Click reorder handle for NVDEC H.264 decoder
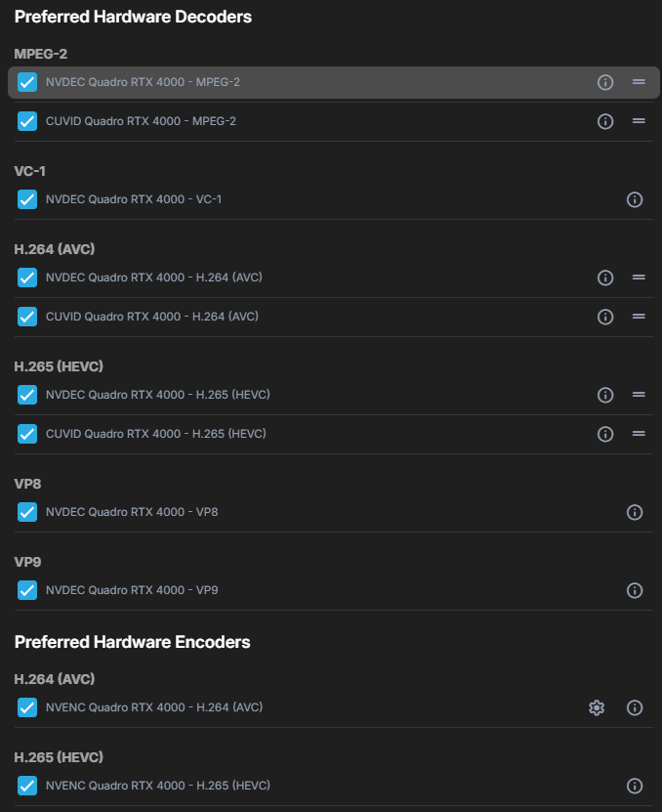The width and height of the screenshot is (662, 812). pyautogui.click(x=639, y=278)
